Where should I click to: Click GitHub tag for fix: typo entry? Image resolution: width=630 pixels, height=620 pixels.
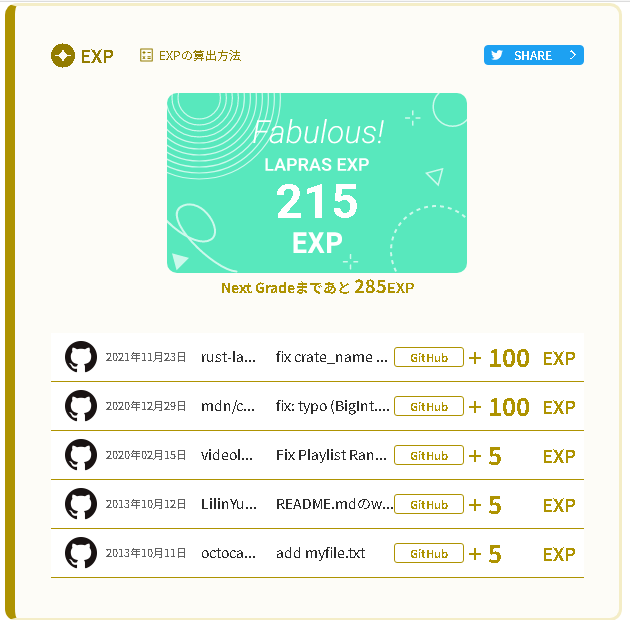(x=428, y=406)
